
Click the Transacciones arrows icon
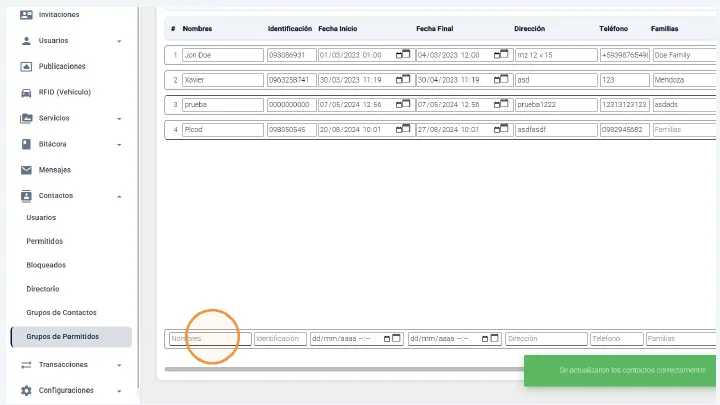[26, 365]
